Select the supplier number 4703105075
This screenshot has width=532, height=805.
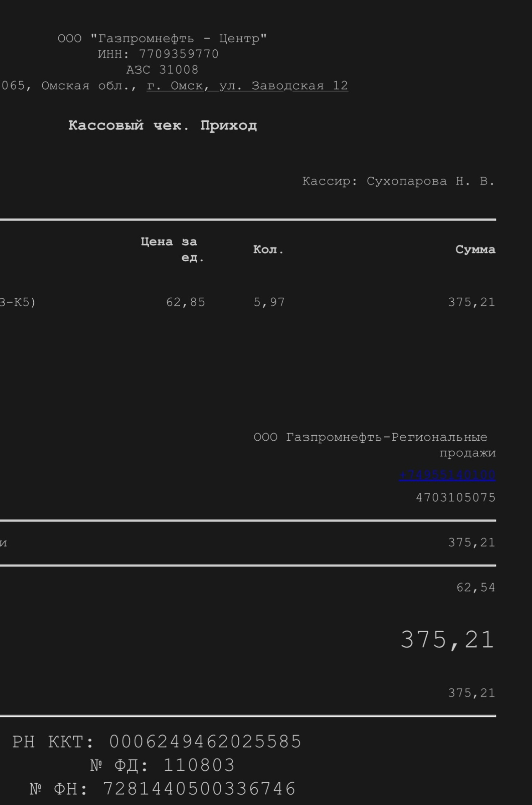456,498
